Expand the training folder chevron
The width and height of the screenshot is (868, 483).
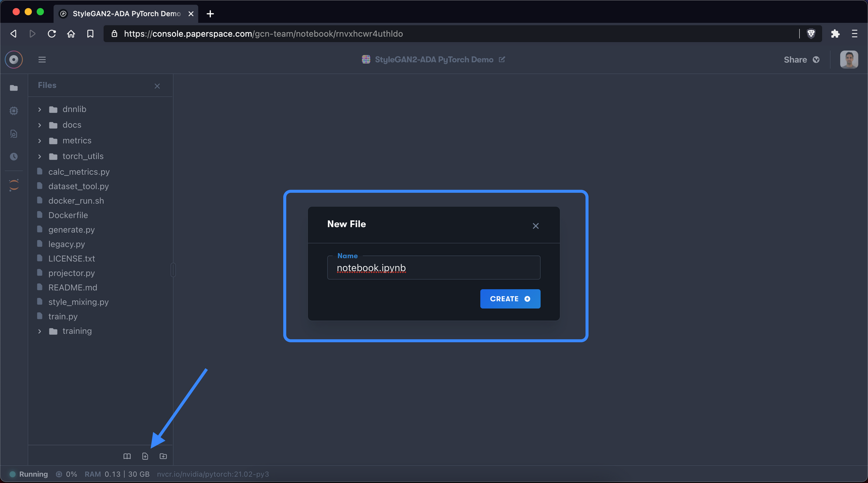point(39,331)
